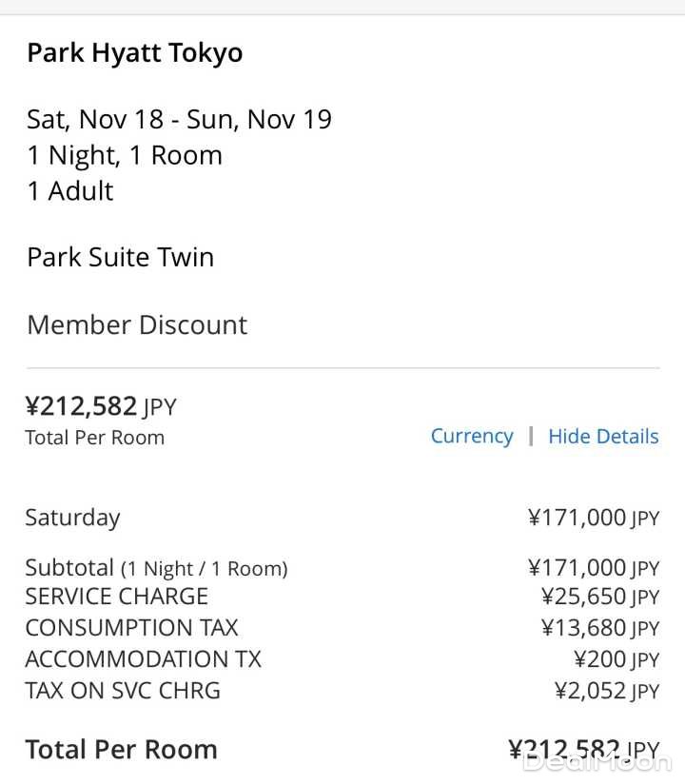Image resolution: width=685 pixels, height=784 pixels.
Task: Click the ¥171,000 amount in the Saturday row
Action: (x=593, y=518)
